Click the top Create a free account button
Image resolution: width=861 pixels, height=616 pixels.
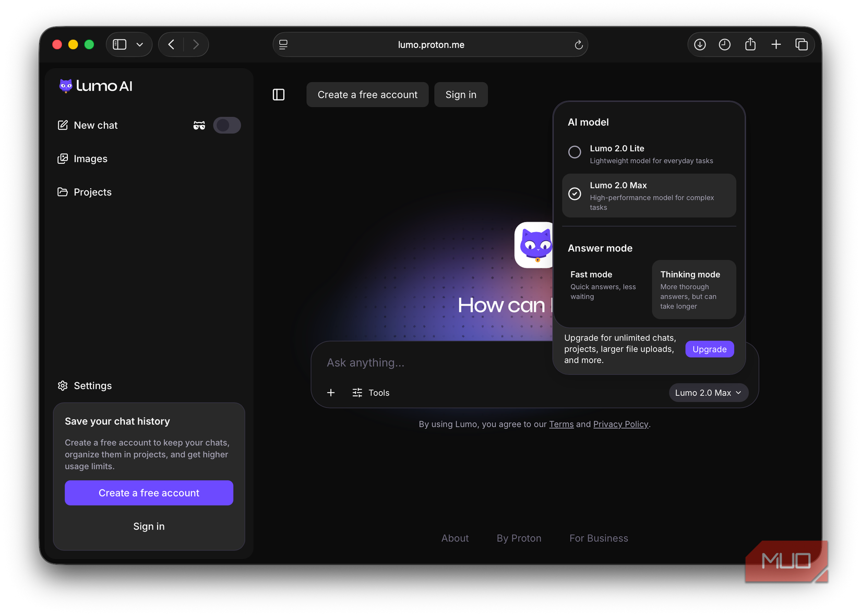pos(367,94)
